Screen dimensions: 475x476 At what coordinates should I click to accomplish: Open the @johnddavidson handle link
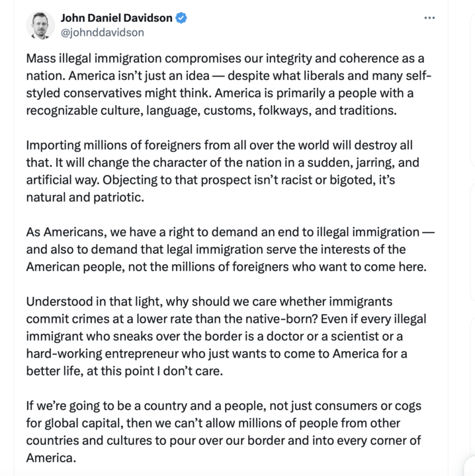[102, 32]
